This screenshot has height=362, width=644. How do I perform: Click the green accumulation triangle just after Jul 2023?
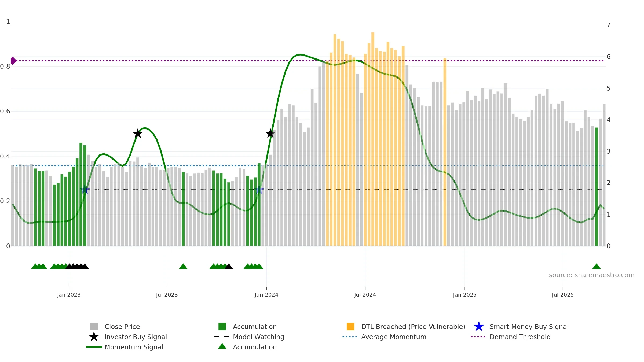[183, 266]
